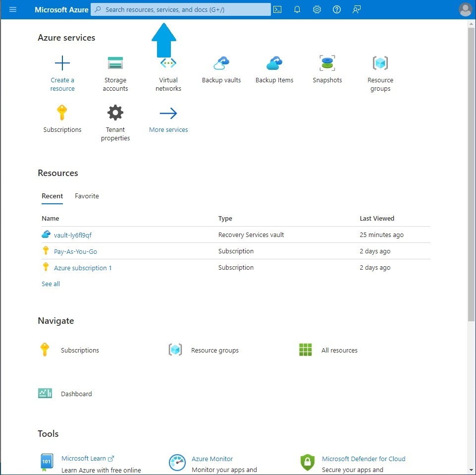Click the Create a resource plus icon
Viewport: 476px width, 475px height.
(x=62, y=63)
